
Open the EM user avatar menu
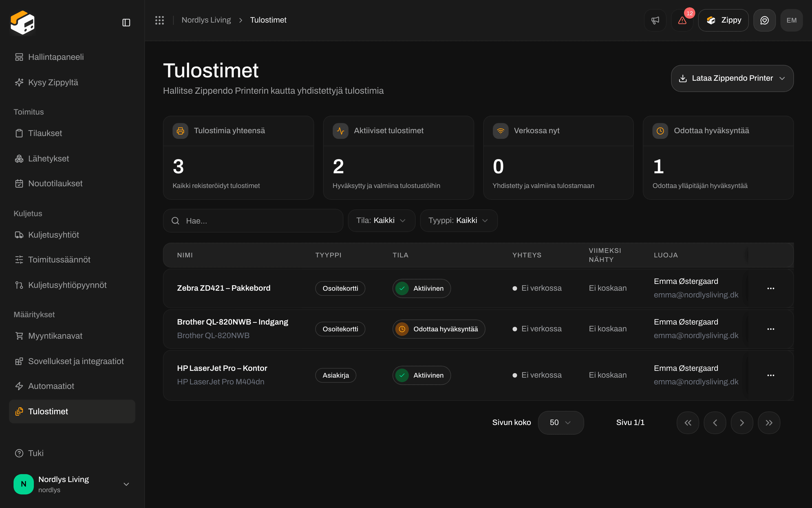(791, 20)
